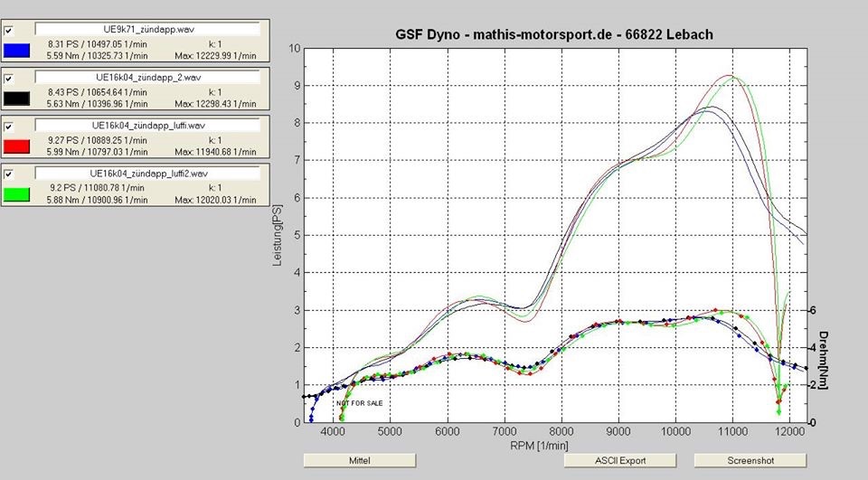
Task: Click the blue color swatch
Action: [17, 51]
